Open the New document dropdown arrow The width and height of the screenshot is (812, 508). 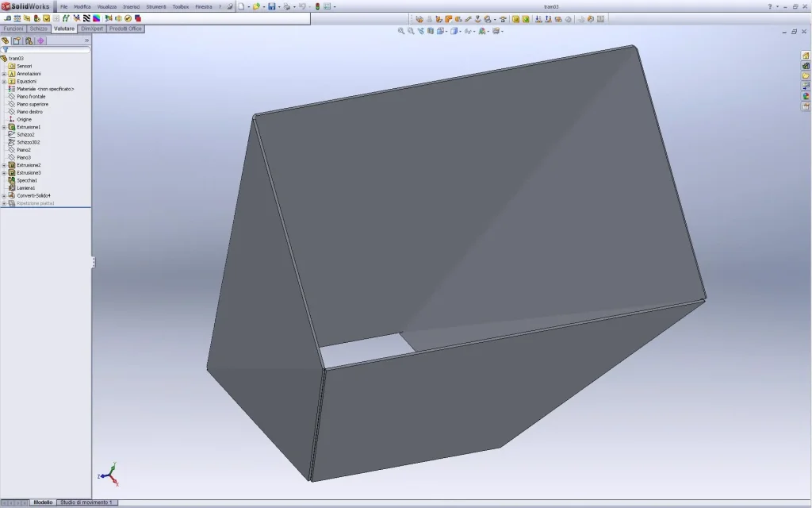(248, 6)
